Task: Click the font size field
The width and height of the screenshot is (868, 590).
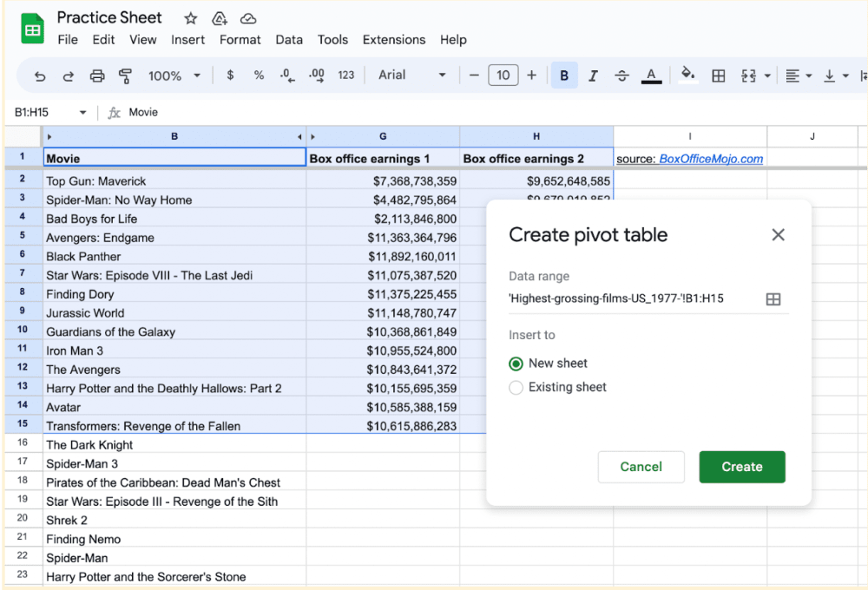Action: (x=503, y=75)
